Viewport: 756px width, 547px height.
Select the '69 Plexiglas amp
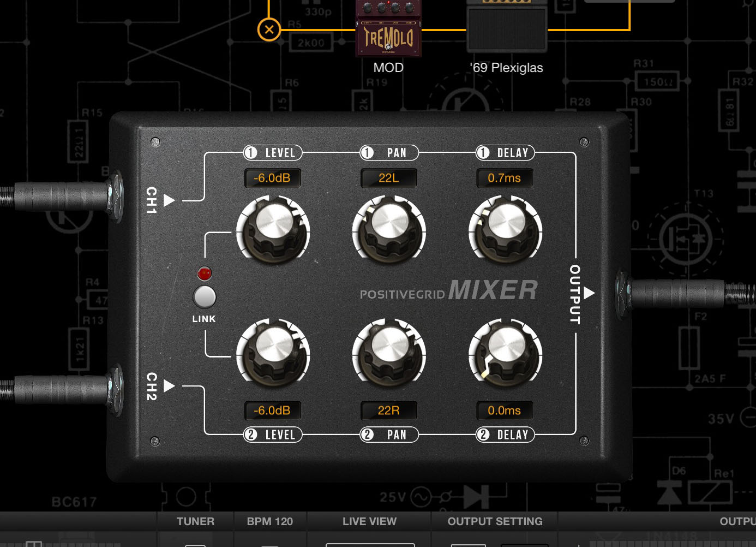tap(507, 27)
